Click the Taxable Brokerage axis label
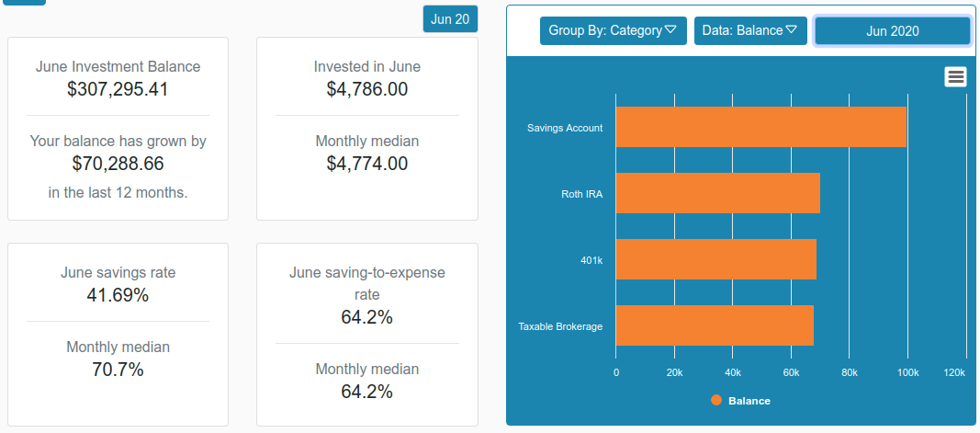This screenshot has width=980, height=433. click(560, 326)
